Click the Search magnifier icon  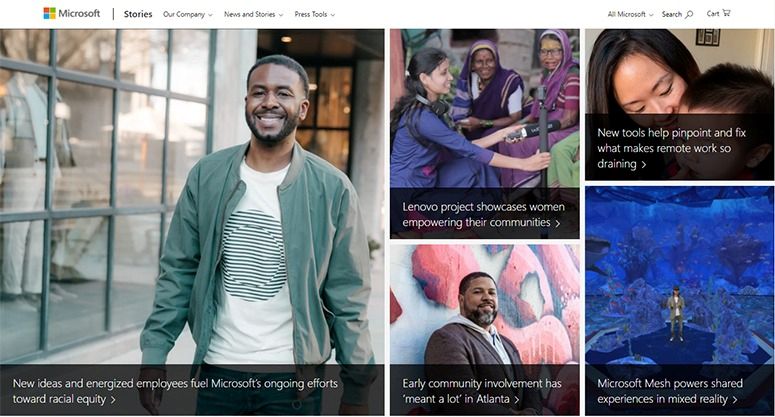coord(689,14)
